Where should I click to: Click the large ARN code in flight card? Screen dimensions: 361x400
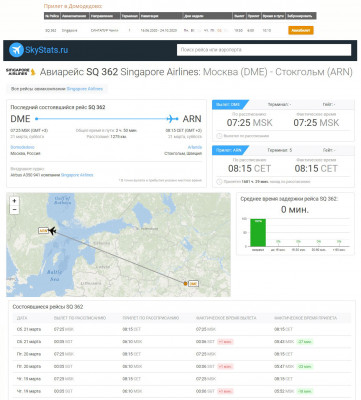point(192,119)
